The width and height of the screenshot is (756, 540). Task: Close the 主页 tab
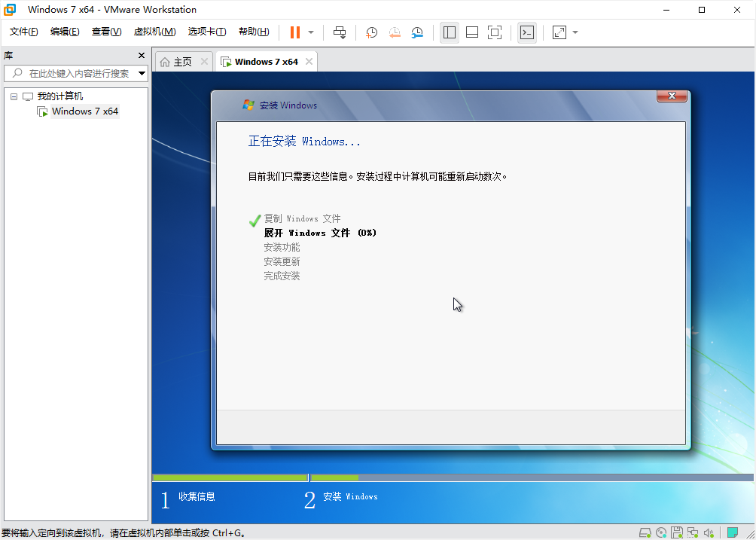(204, 62)
